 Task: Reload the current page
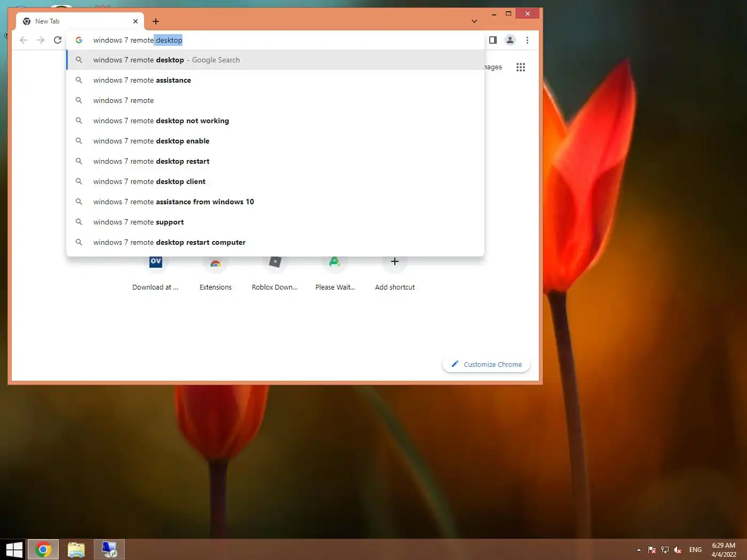[x=58, y=40]
